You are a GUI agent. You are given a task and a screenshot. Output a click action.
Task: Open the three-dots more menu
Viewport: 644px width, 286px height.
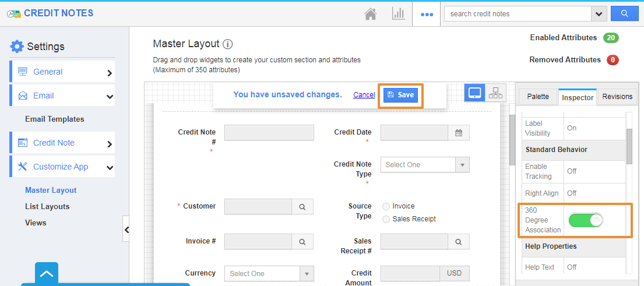click(427, 15)
